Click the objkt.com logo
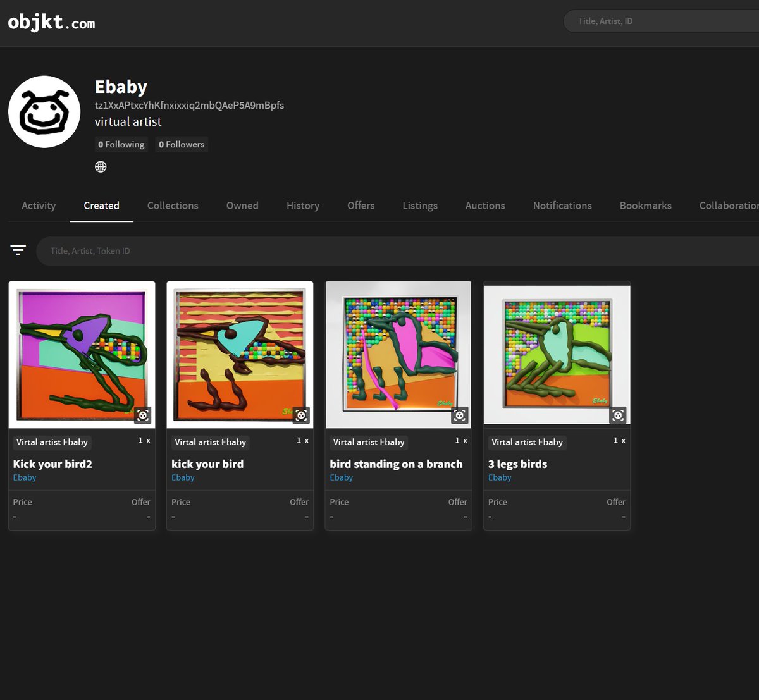Screen dimensions: 759x700 coord(51,23)
